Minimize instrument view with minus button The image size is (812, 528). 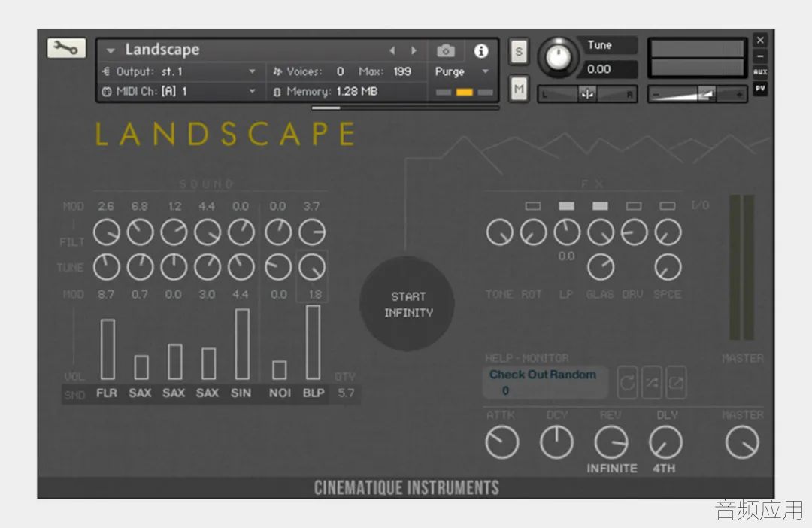click(x=759, y=56)
